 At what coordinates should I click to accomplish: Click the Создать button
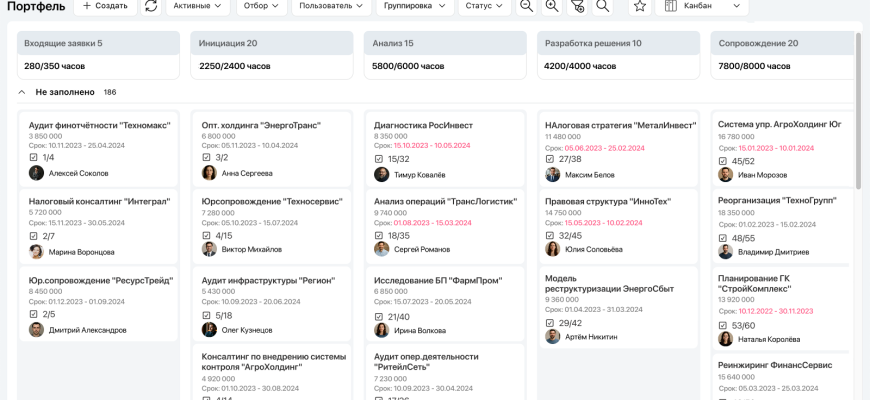tap(105, 6)
